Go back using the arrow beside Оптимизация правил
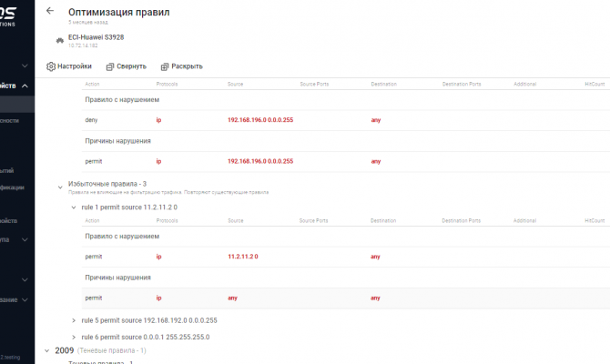The width and height of the screenshot is (610, 364). [x=50, y=11]
